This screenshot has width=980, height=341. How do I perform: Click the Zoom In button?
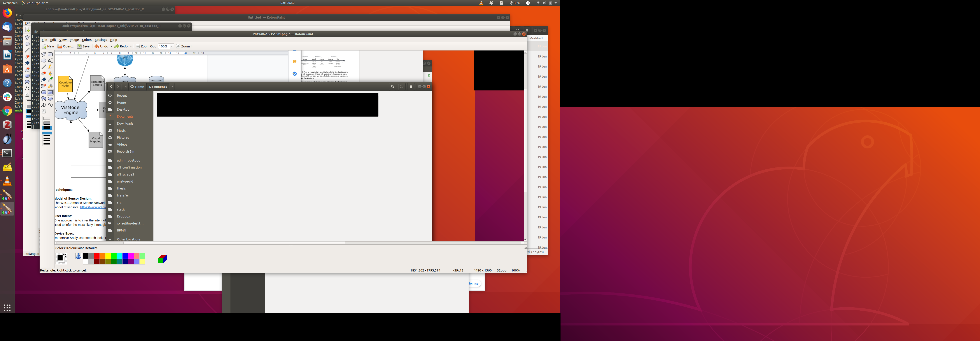point(185,46)
